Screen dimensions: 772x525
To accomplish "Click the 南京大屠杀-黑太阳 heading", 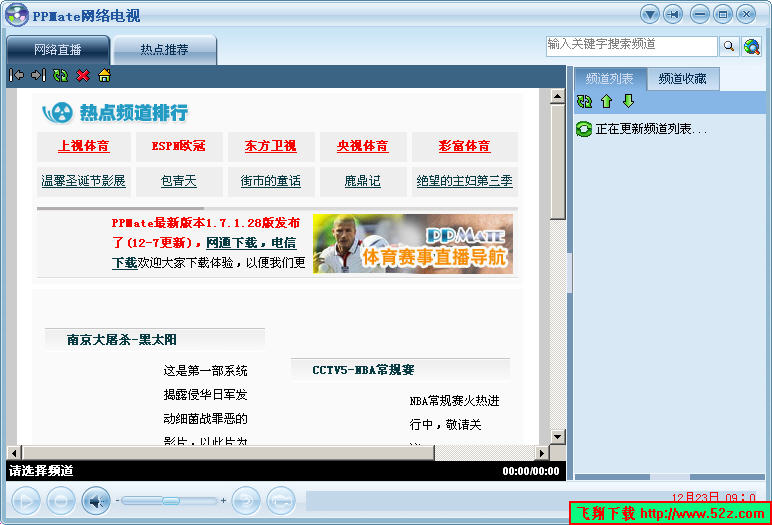I will click(x=122, y=339).
